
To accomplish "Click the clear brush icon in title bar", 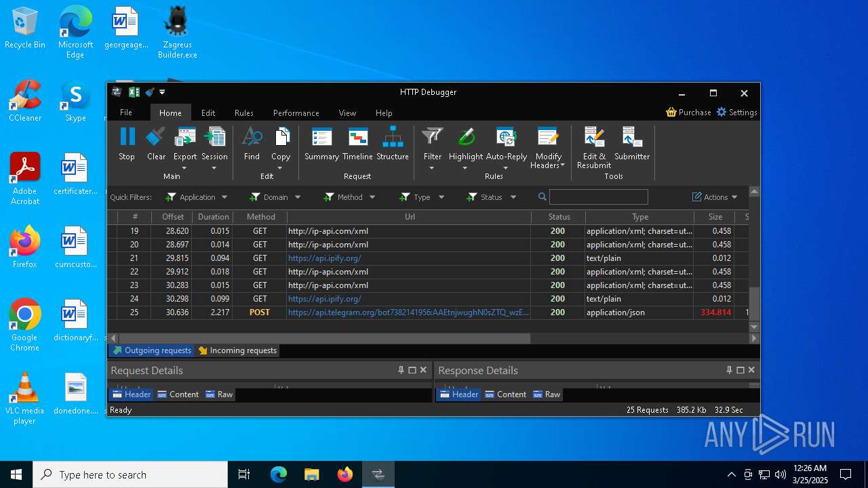I will tap(149, 92).
